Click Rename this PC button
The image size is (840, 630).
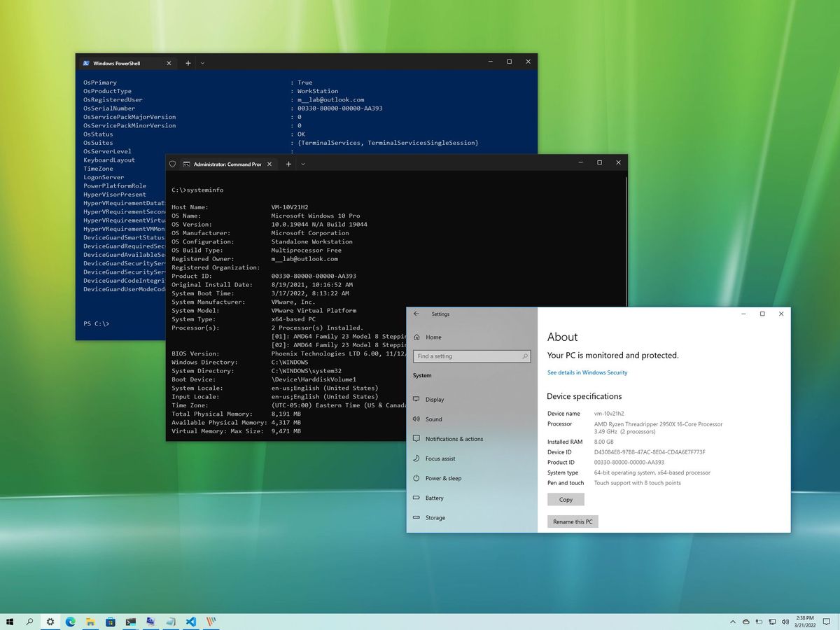point(573,521)
